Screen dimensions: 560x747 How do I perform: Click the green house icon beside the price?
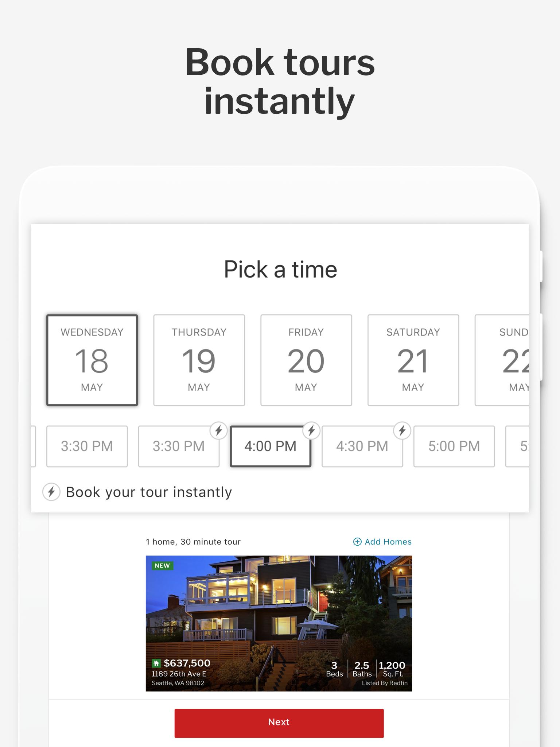156,663
